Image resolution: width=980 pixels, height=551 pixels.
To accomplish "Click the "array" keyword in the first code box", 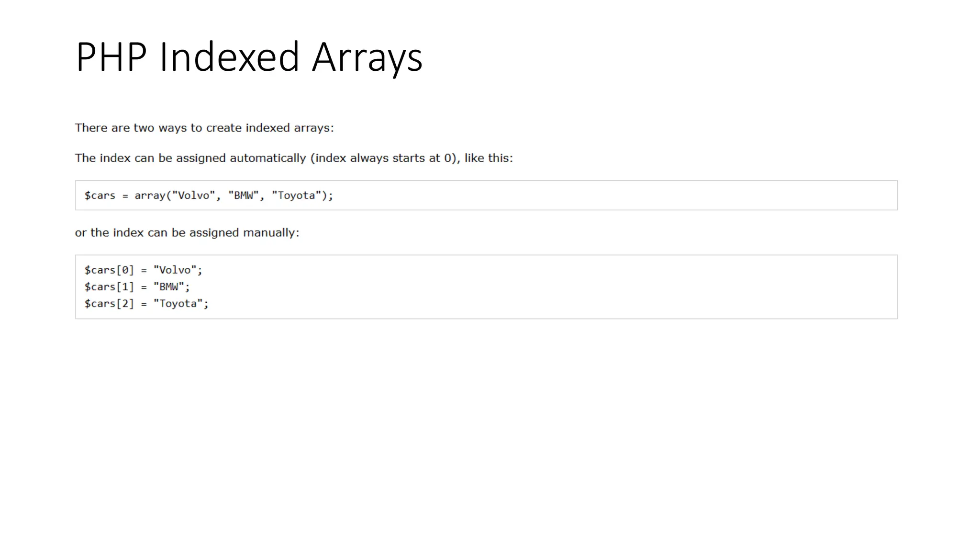I will pos(149,196).
